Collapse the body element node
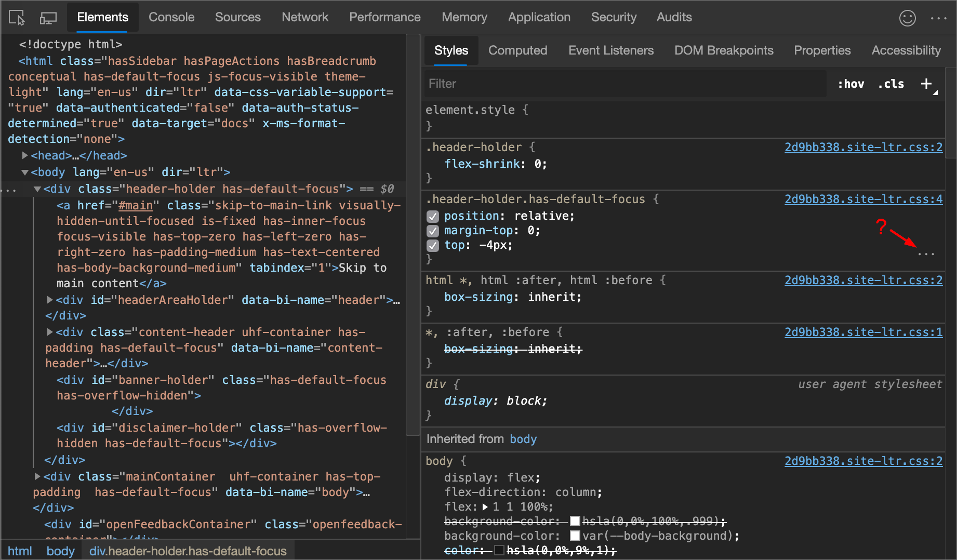The height and width of the screenshot is (560, 957). (x=24, y=172)
